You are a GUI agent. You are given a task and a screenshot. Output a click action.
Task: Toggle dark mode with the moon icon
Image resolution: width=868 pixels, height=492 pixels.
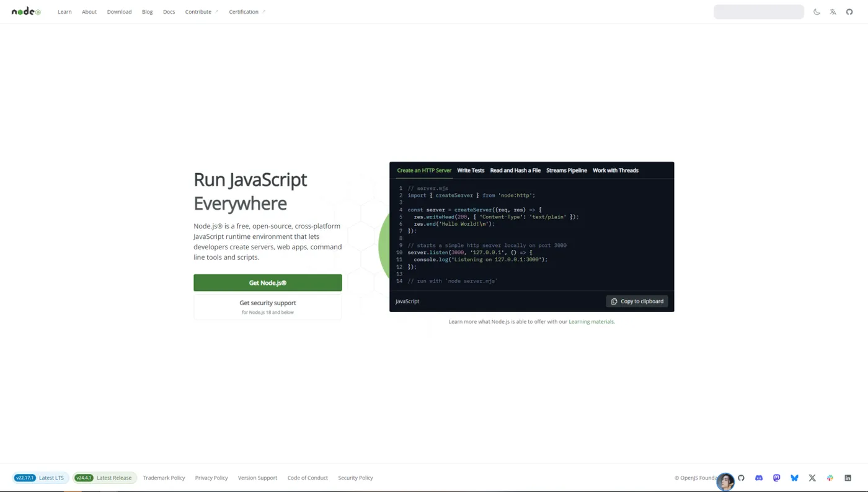coord(817,12)
